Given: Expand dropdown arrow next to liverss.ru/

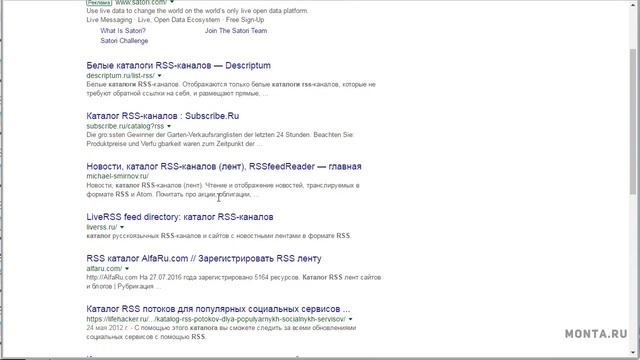Looking at the screenshot, I should pyautogui.click(x=122, y=227).
